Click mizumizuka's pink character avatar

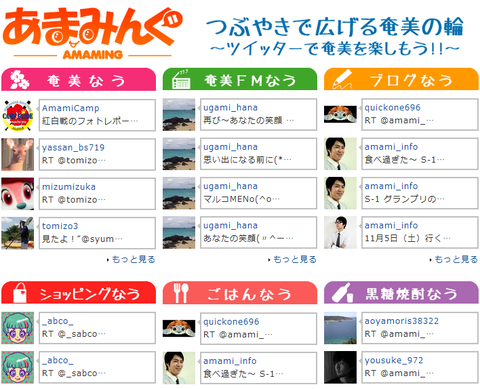18,194
